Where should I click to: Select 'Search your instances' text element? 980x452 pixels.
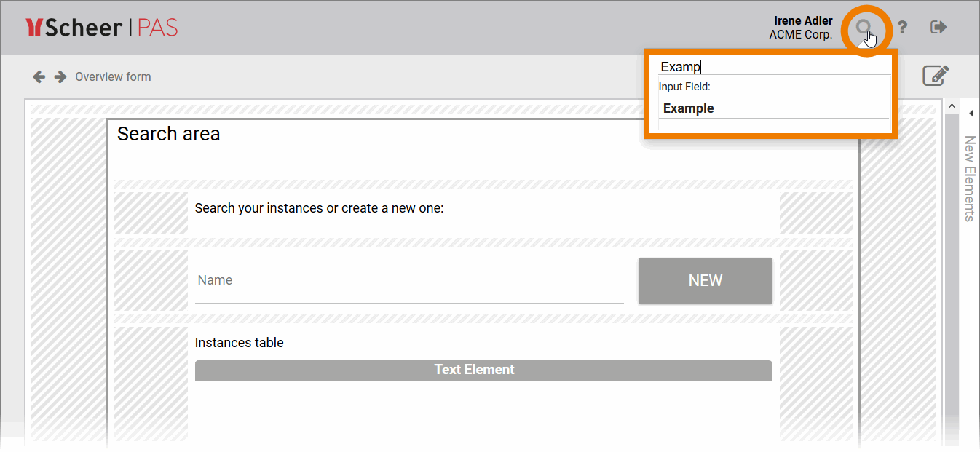pyautogui.click(x=319, y=208)
